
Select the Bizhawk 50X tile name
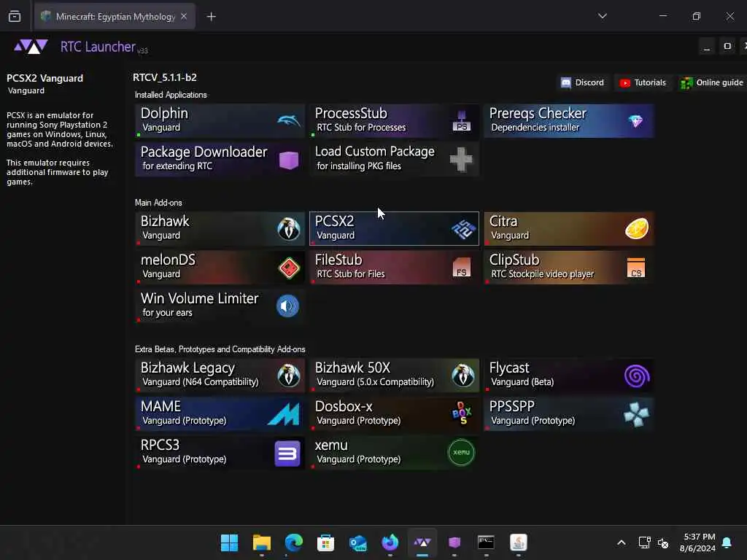352,367
